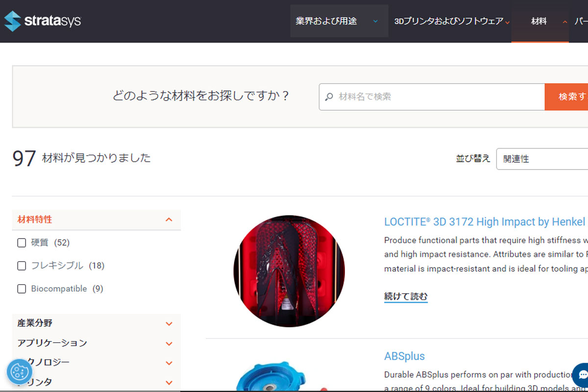The image size is (588, 392).
Task: Open 業界および用途 menu
Action: click(x=339, y=21)
